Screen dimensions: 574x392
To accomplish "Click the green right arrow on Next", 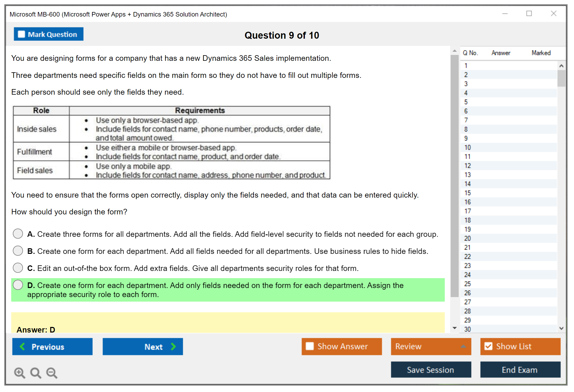I will (x=173, y=346).
